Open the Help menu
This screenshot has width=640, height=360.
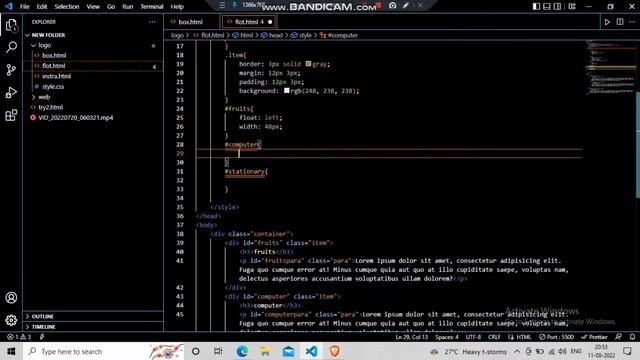coord(177,7)
